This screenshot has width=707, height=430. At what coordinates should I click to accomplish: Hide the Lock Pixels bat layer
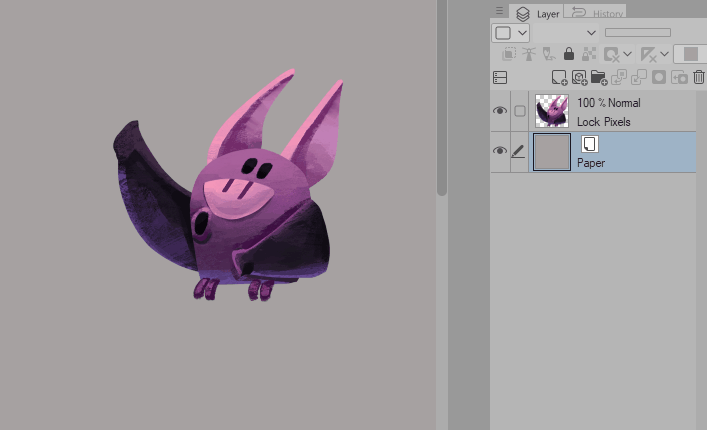click(x=500, y=111)
